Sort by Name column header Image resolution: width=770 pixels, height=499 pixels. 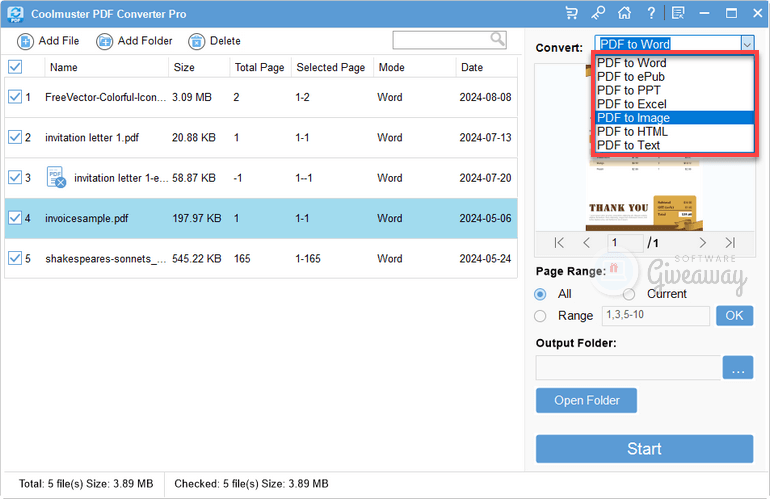pyautogui.click(x=63, y=67)
